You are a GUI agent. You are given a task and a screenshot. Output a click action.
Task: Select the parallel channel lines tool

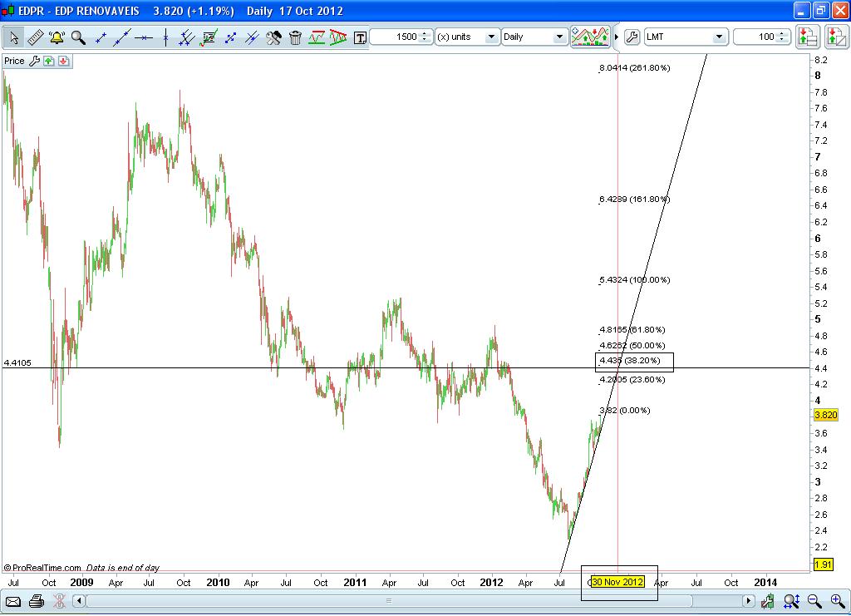coord(187,37)
